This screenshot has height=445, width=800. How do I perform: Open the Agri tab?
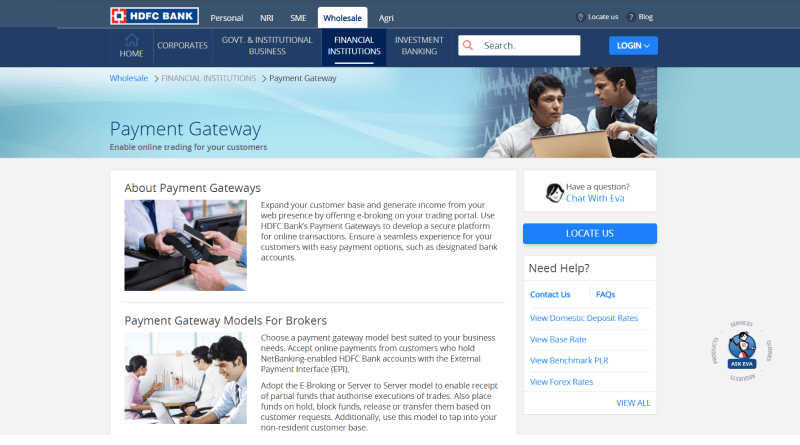click(386, 18)
